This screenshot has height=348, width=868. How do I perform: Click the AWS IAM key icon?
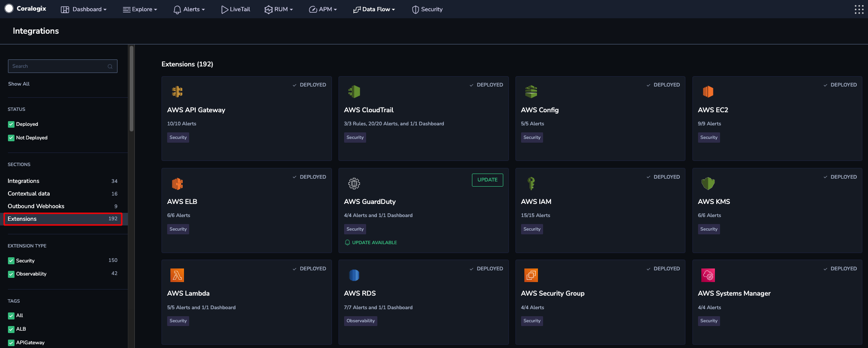pyautogui.click(x=531, y=183)
